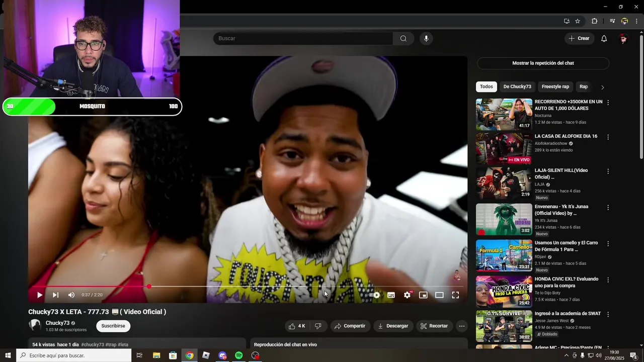Open options for Envenenau video
The width and height of the screenshot is (644, 362).
click(608, 208)
